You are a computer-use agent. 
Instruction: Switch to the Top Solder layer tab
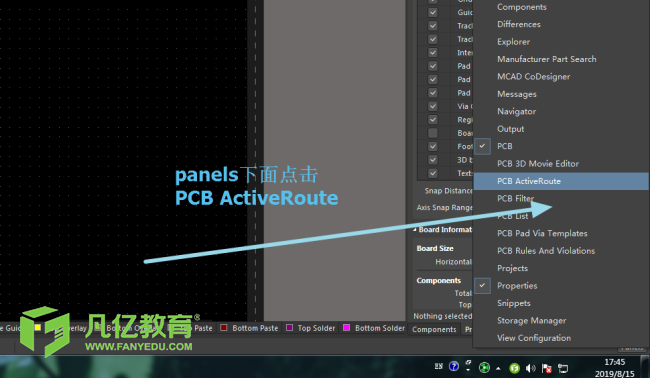[x=310, y=328]
